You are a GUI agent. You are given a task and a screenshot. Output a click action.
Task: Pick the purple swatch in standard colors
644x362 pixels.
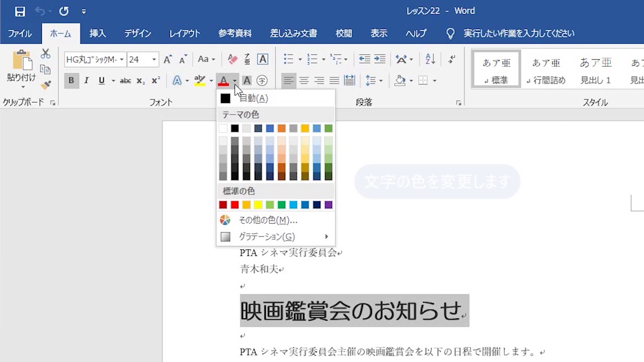point(329,205)
